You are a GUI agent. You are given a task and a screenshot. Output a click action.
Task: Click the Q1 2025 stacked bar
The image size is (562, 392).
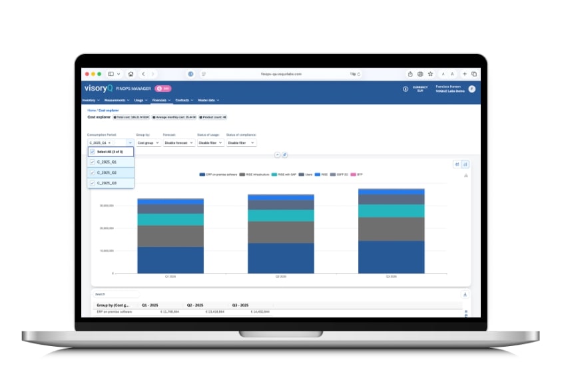[170, 236]
